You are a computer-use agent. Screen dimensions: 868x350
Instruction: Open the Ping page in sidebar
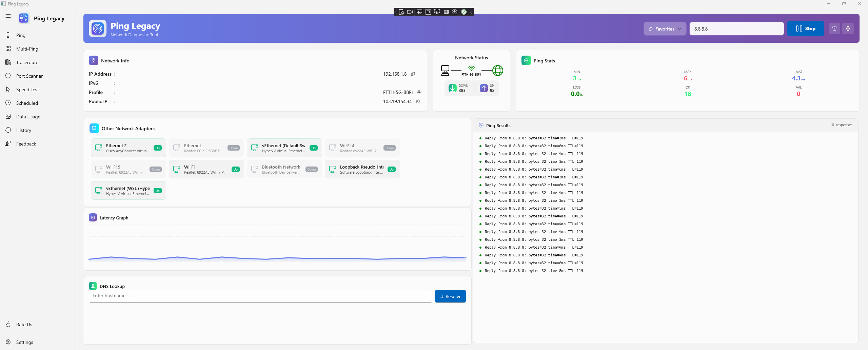pyautogui.click(x=37, y=35)
